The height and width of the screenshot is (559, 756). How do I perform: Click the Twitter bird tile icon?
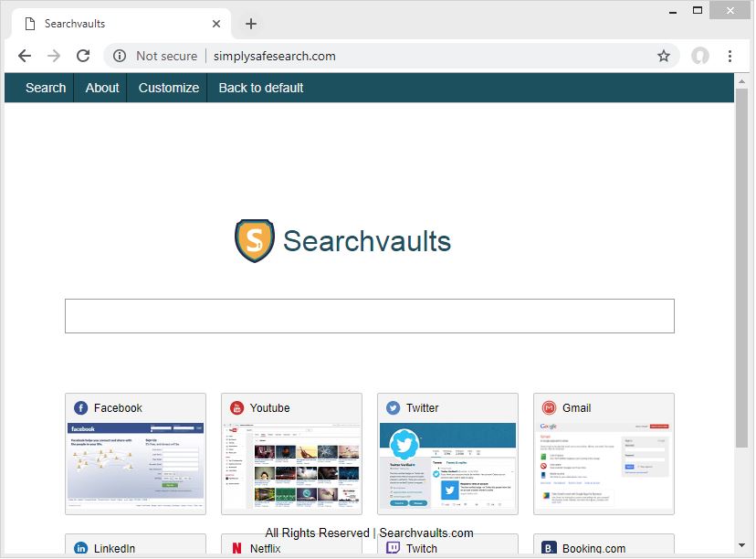(393, 408)
